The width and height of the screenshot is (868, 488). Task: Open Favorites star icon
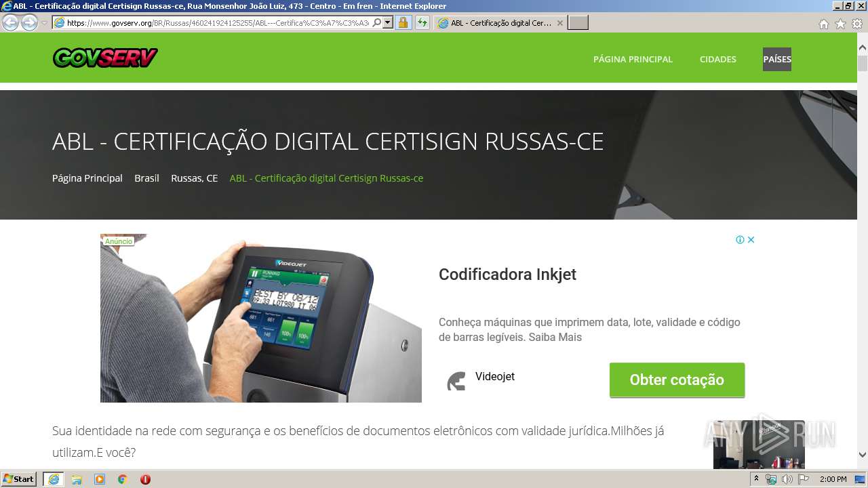840,24
